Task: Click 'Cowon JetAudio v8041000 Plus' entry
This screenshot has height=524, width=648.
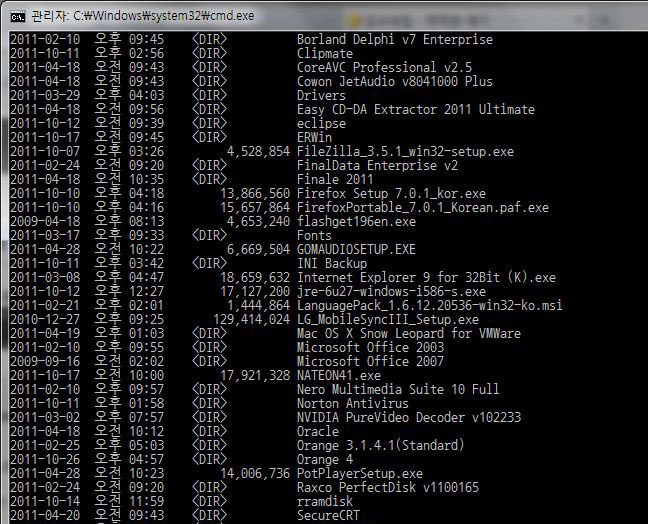Action: click(395, 81)
